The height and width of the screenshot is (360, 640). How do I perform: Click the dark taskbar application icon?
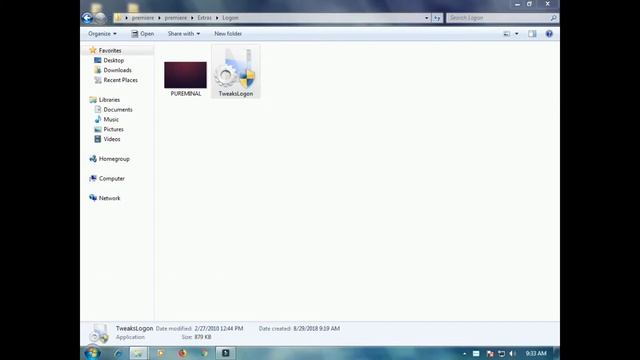[x=225, y=353]
